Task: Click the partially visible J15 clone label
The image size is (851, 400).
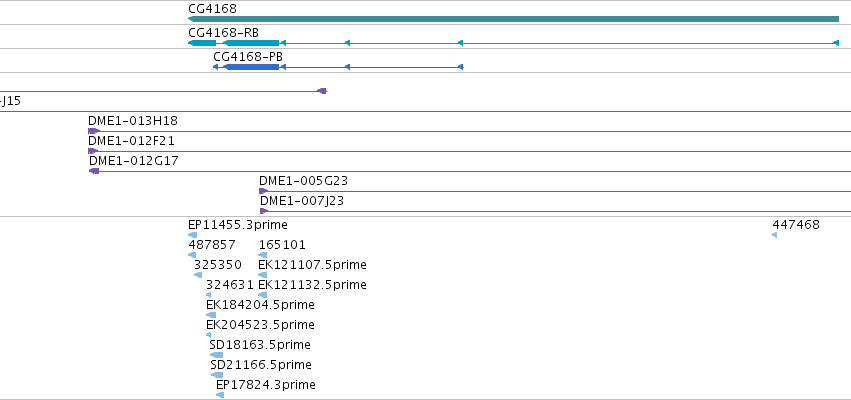Action: tap(10, 101)
